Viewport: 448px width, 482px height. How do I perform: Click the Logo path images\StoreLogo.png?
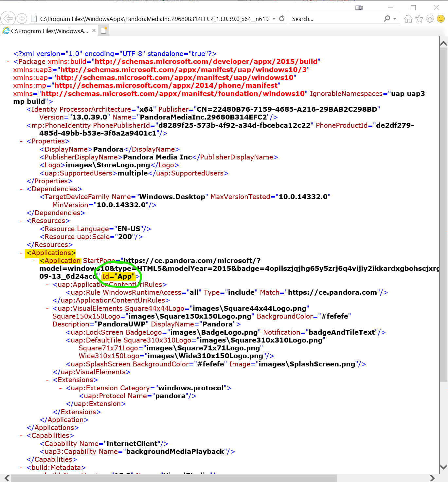[x=108, y=165]
